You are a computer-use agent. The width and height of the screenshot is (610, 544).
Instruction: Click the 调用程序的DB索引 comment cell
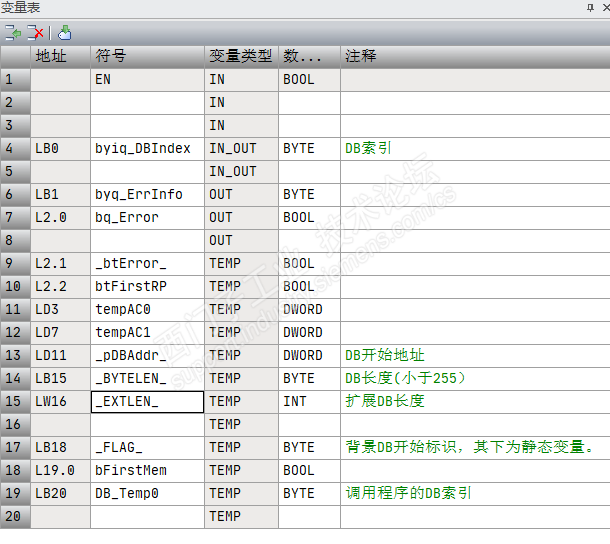(475, 494)
